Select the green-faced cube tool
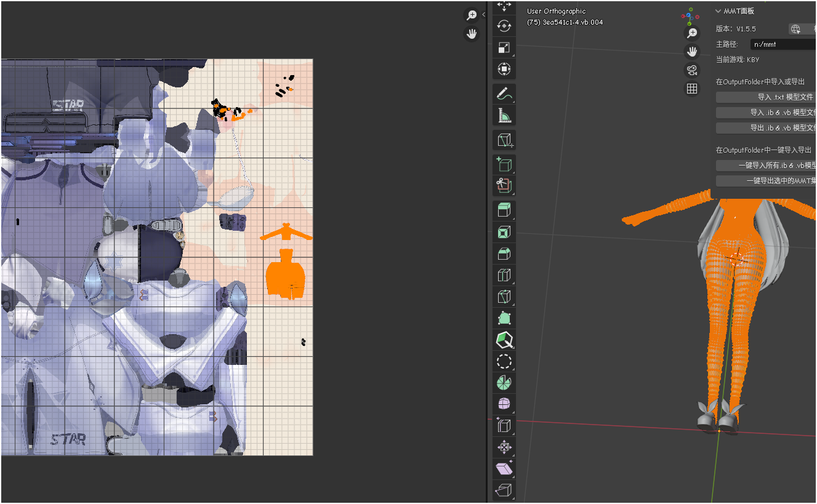This screenshot has height=504, width=817. click(504, 340)
